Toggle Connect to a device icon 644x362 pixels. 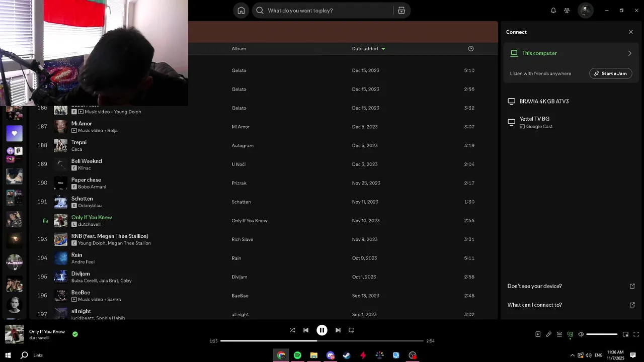(570, 334)
